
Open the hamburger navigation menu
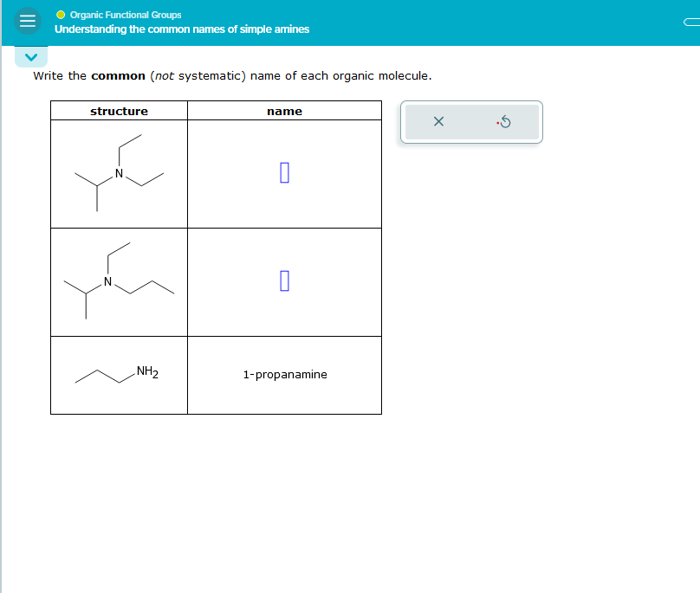(x=27, y=21)
